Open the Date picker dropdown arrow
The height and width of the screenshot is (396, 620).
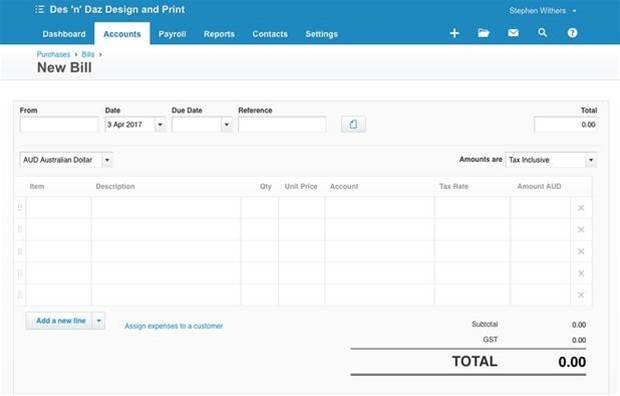point(160,125)
